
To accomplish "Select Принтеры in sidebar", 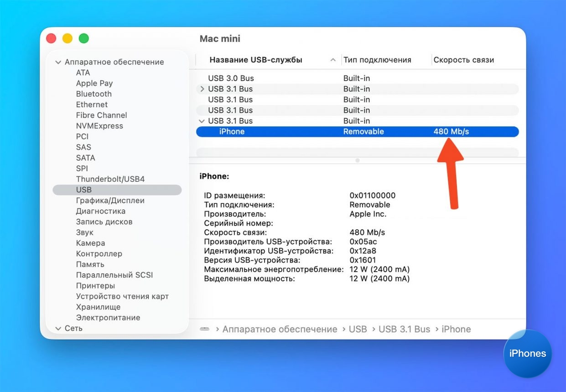I will coord(95,286).
